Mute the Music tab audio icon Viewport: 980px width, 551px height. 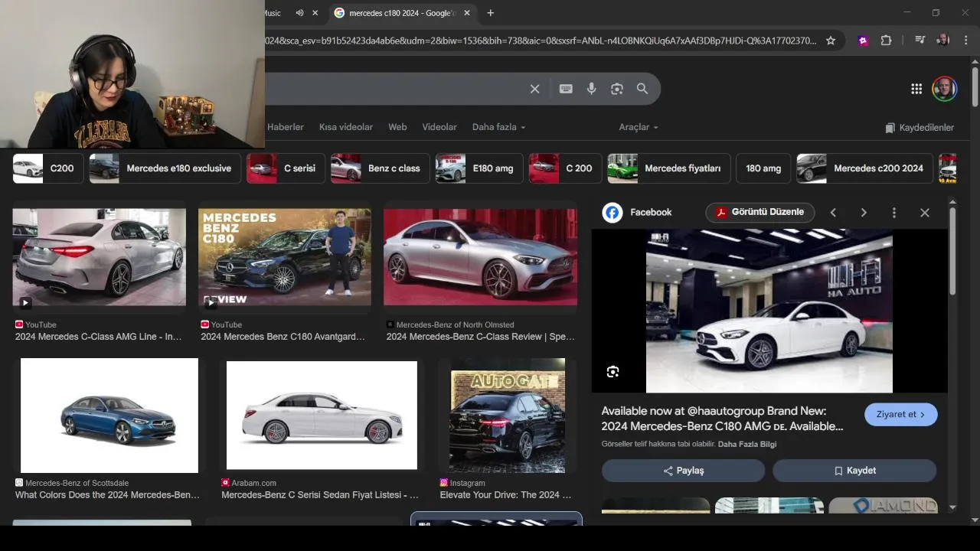coord(299,13)
